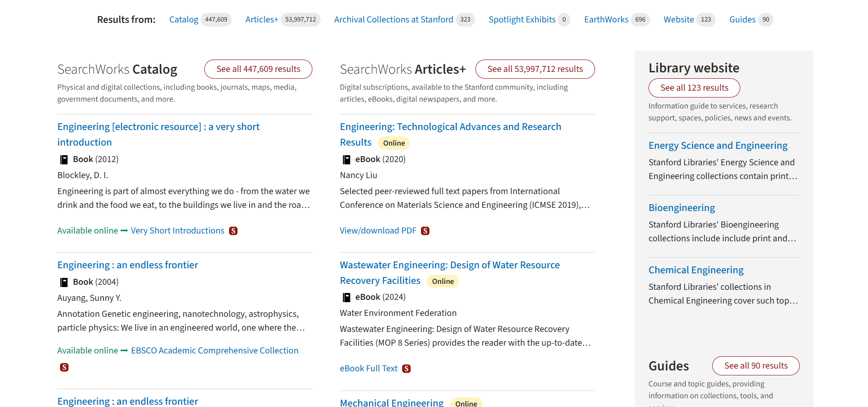Click Stanford-only icon beside Very Short Introductions

click(233, 231)
